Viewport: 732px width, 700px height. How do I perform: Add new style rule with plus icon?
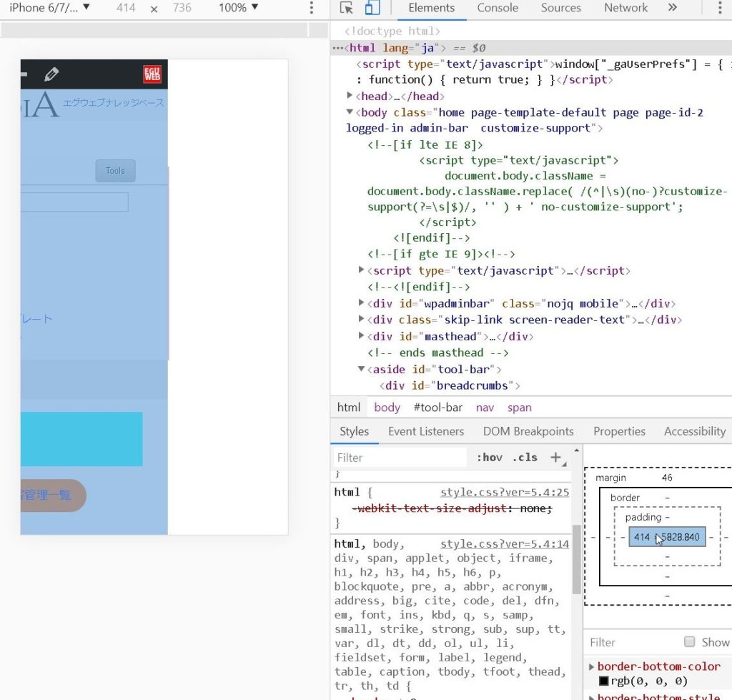555,458
